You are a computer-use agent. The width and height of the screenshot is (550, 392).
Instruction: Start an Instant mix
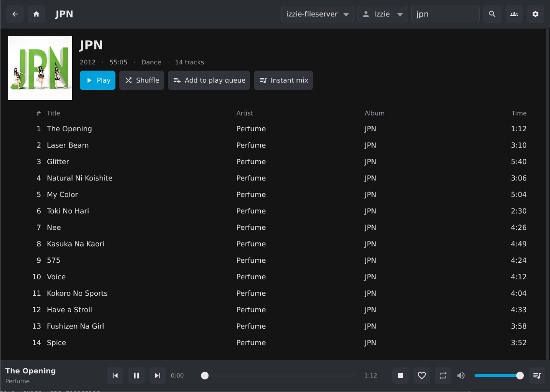[283, 80]
